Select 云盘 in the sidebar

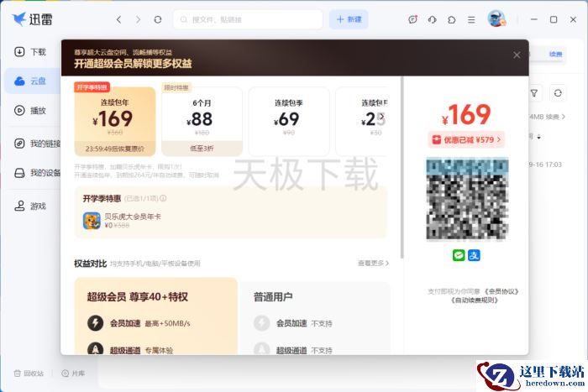(32, 81)
